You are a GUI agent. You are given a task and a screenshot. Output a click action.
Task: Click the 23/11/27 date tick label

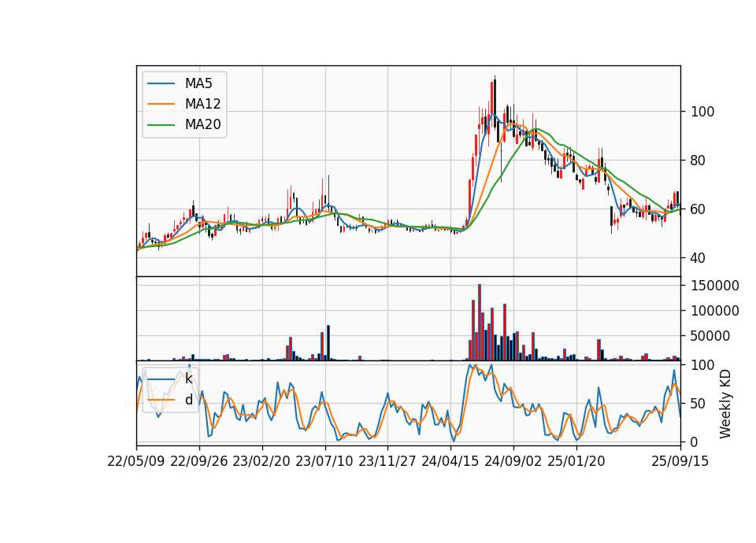tap(387, 461)
